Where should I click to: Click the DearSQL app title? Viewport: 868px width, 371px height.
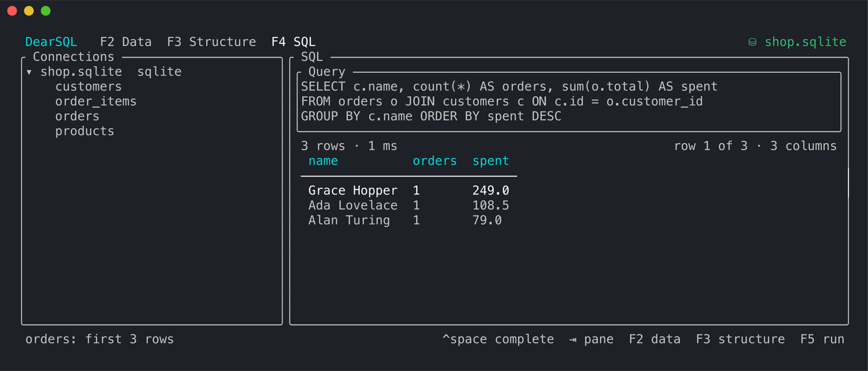pos(52,42)
